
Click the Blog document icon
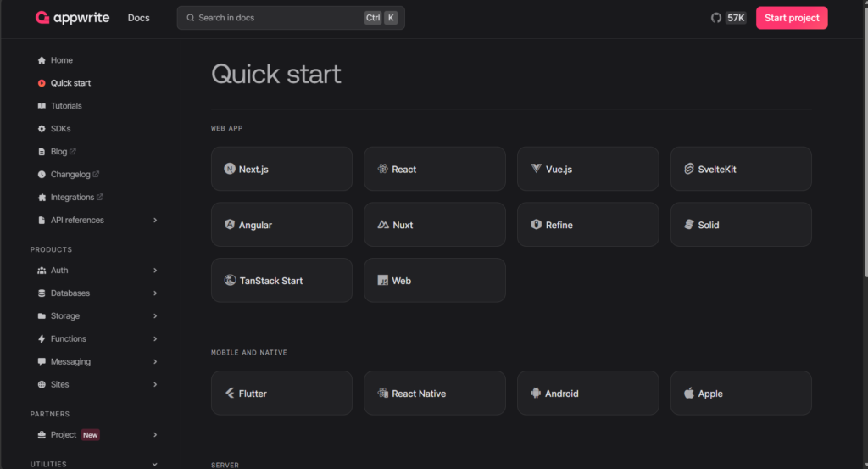[42, 152]
